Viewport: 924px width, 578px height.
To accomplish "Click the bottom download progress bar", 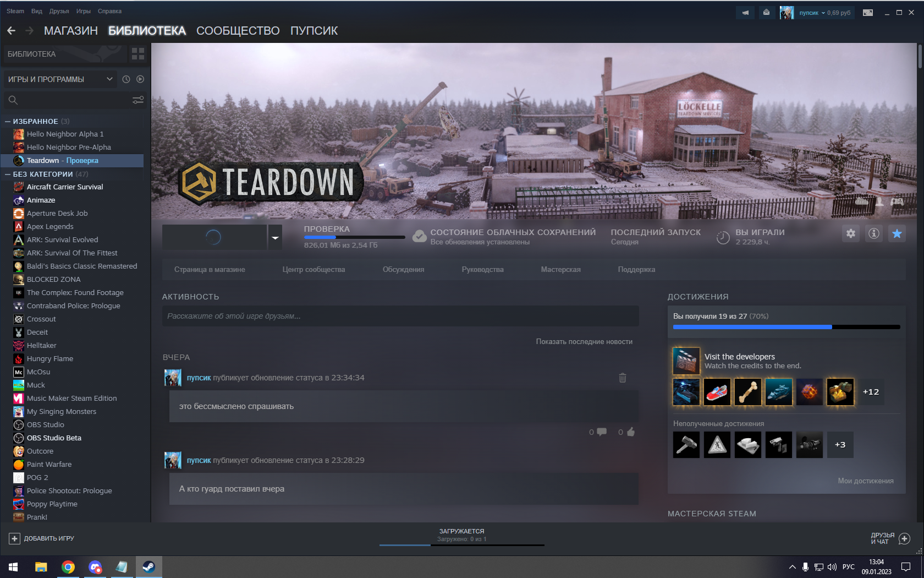I will (462, 545).
